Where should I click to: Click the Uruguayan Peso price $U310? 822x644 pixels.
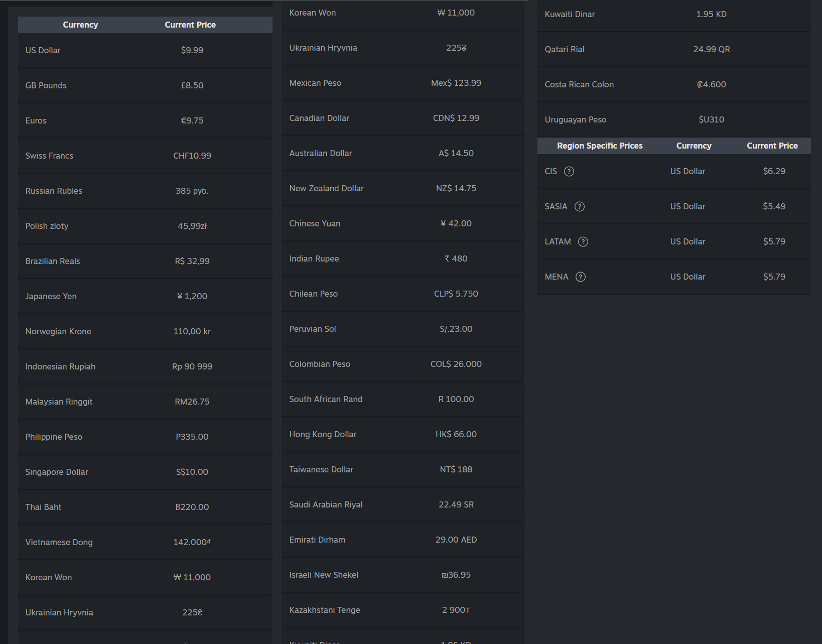pos(712,120)
